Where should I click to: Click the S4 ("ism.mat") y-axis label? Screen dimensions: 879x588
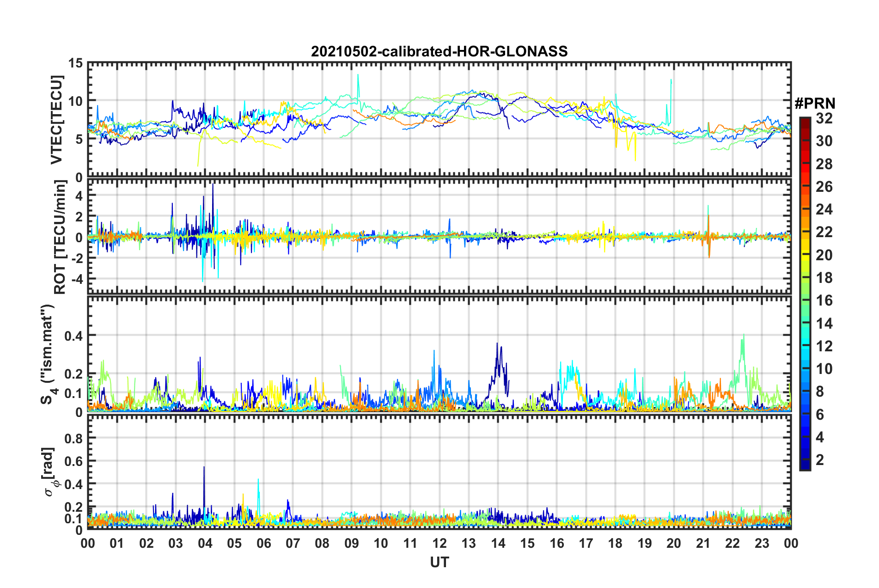(49, 355)
